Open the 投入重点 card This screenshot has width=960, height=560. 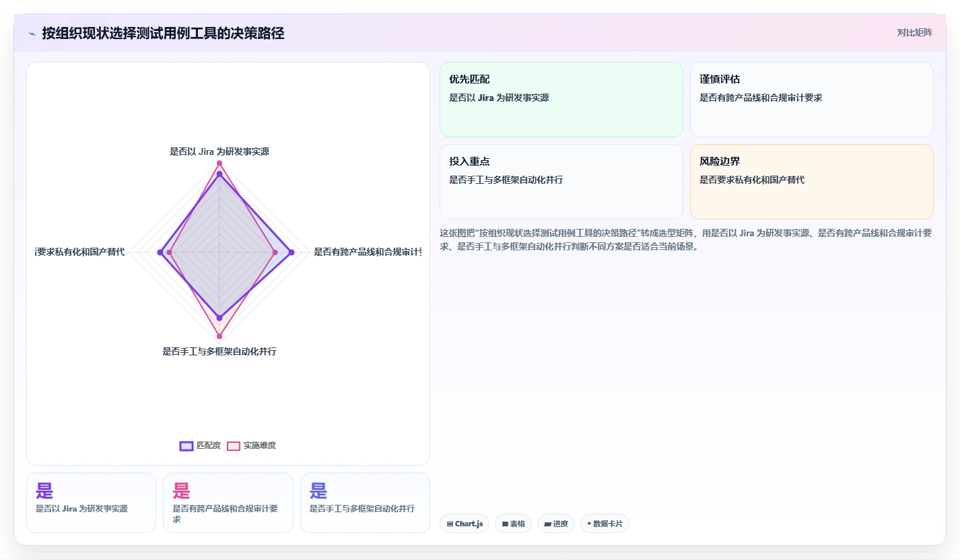pyautogui.click(x=561, y=182)
